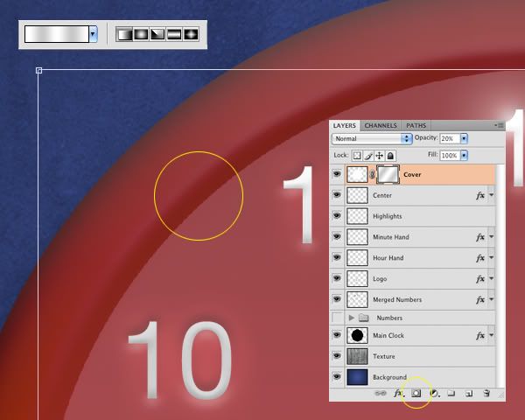Choose the Angle Gradient style icon

tap(157, 34)
